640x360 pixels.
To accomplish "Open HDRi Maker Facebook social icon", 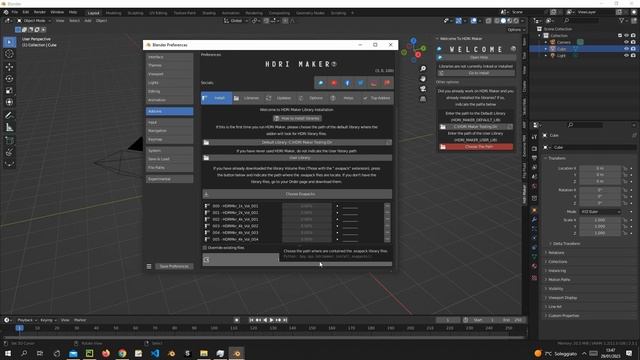I will (x=347, y=83).
